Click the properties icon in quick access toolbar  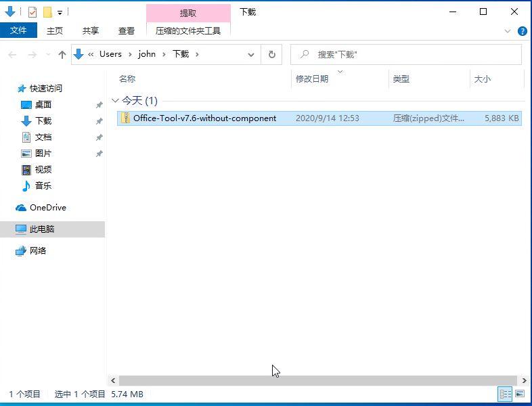pos(32,12)
